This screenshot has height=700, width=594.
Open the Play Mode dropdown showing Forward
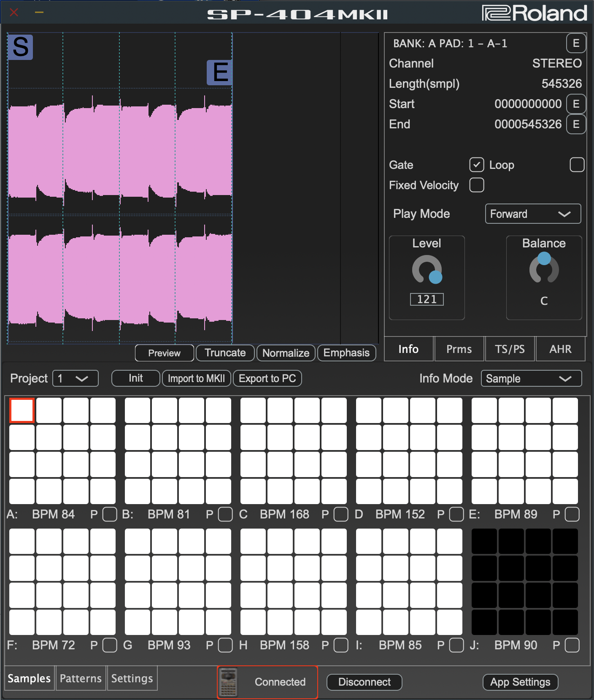pyautogui.click(x=533, y=214)
